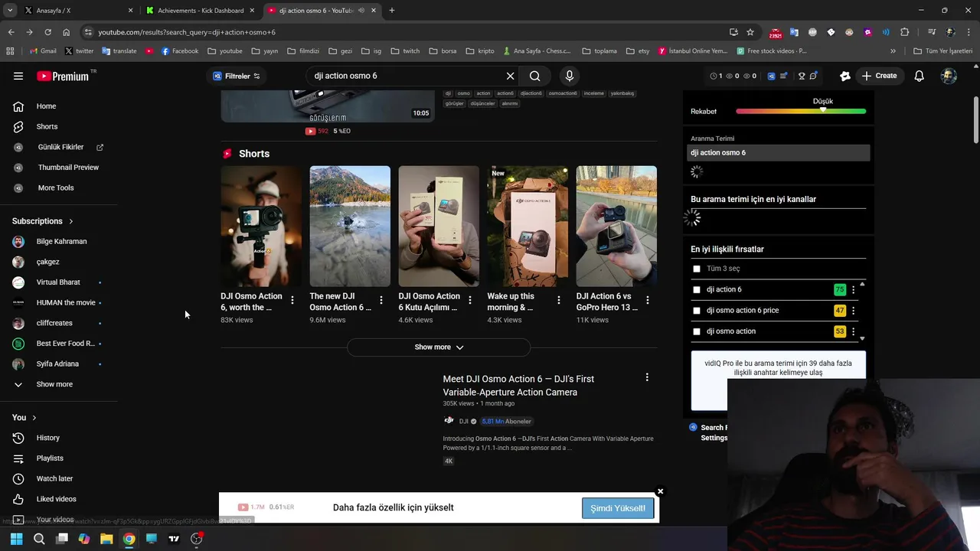Click the magnifier search button
This screenshot has width=980, height=551.
[x=535, y=76]
